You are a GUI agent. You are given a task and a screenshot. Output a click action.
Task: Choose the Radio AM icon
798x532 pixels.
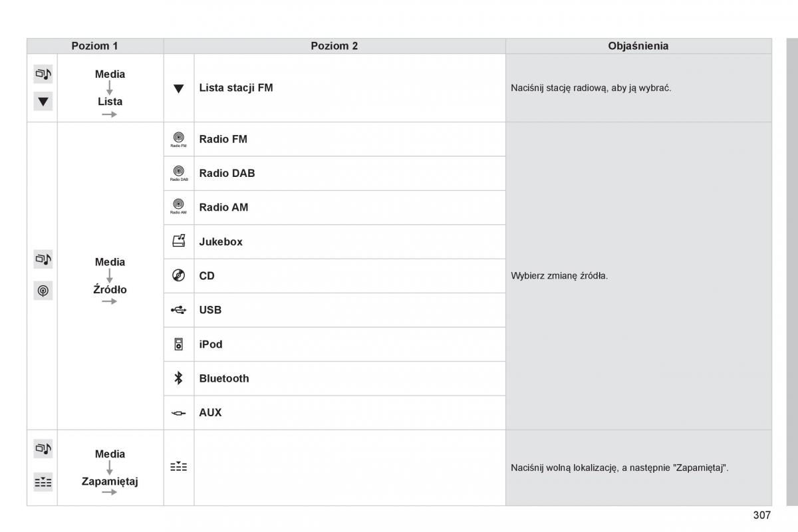[178, 207]
